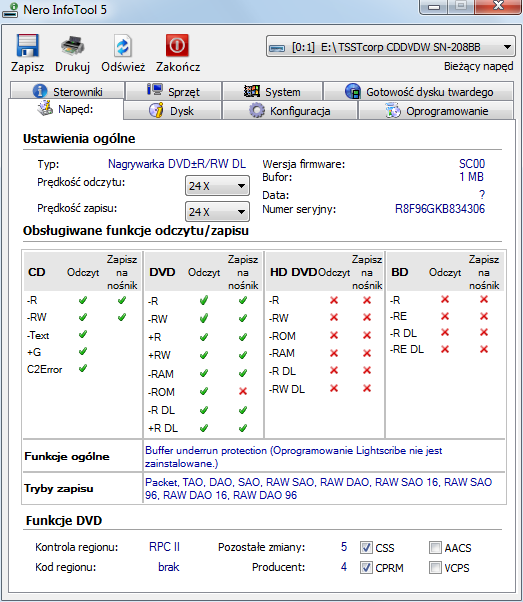
Task: Open the Gotowość dysku twardego tab
Action: click(419, 91)
